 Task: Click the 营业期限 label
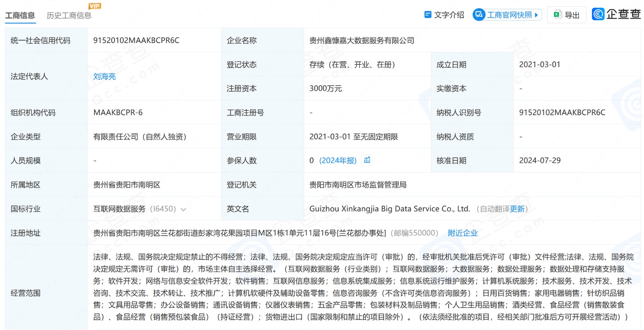242,137
